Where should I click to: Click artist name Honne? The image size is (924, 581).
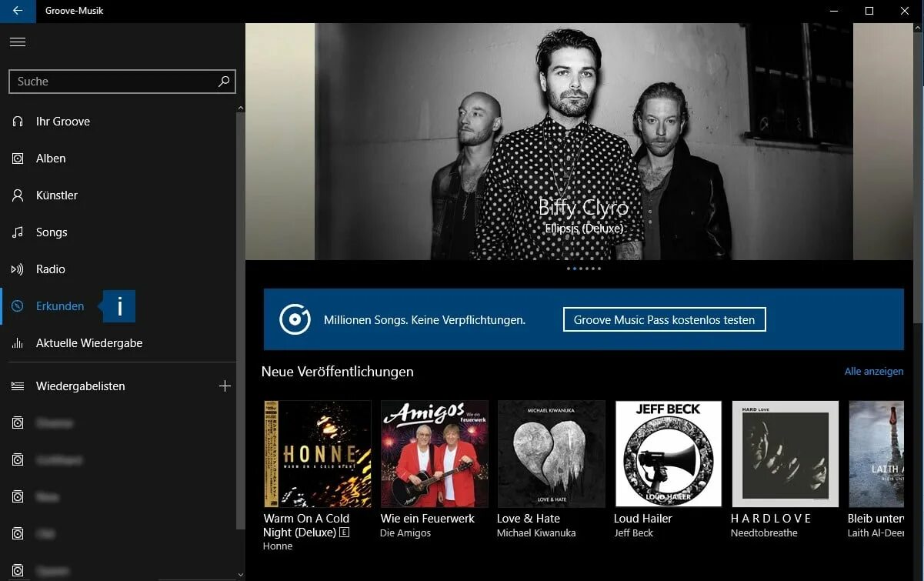278,546
